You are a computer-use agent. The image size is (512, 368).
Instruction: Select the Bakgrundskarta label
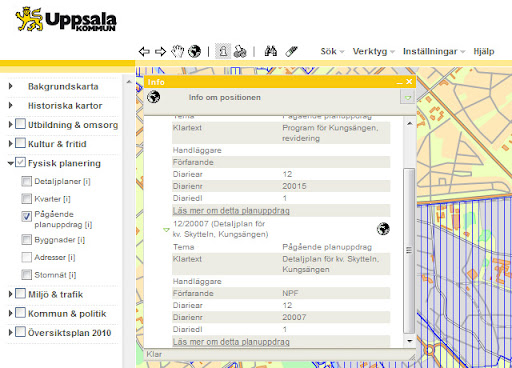click(x=63, y=86)
